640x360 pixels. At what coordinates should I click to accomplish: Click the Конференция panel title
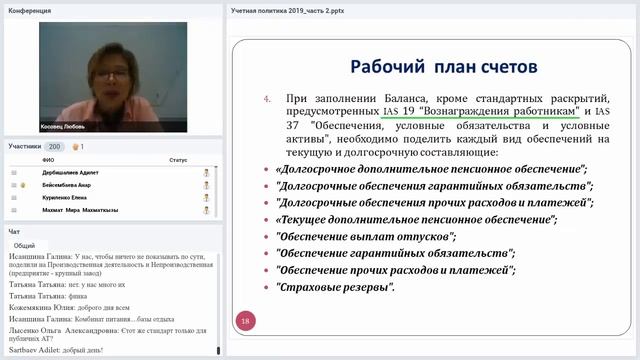pyautogui.click(x=29, y=11)
